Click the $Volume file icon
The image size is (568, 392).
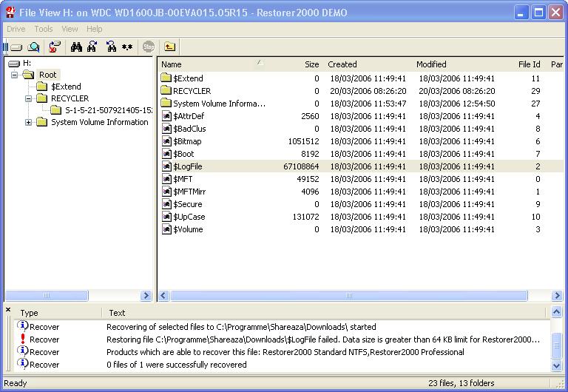166,229
